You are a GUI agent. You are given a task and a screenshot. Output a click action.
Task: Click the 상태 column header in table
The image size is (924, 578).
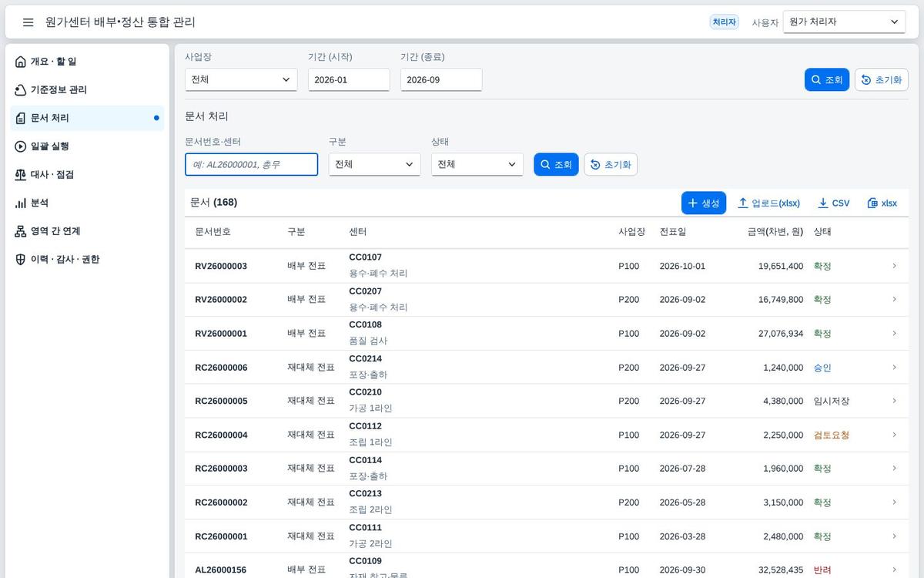[x=822, y=232]
